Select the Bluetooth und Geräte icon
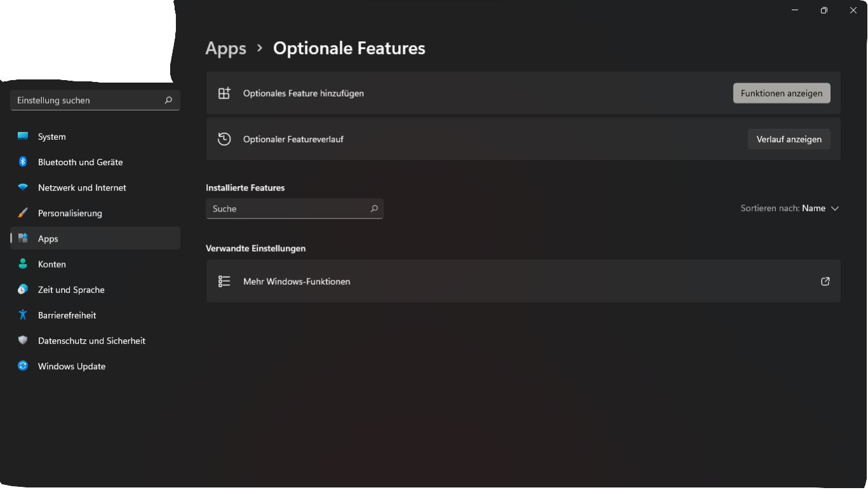Image resolution: width=868 pixels, height=490 pixels. (x=23, y=162)
